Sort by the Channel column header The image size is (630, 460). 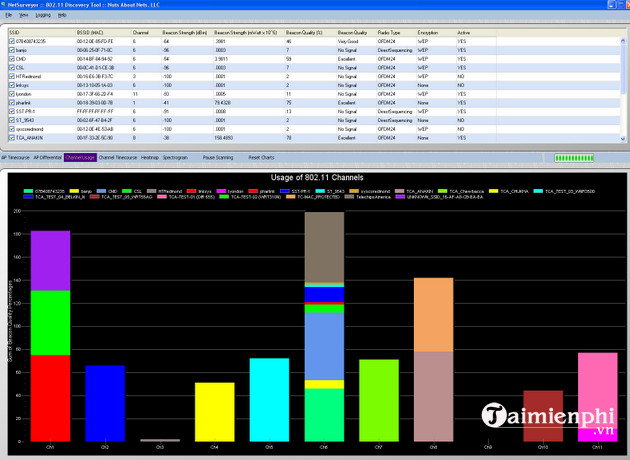[146, 33]
